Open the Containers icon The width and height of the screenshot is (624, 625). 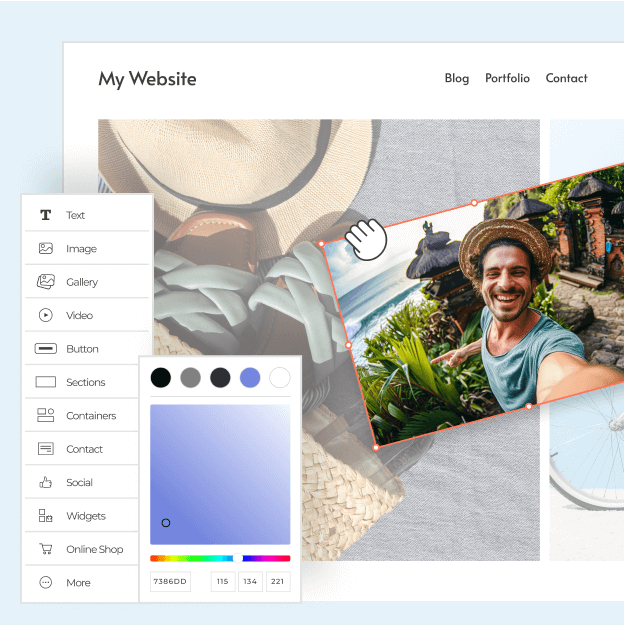point(45,415)
